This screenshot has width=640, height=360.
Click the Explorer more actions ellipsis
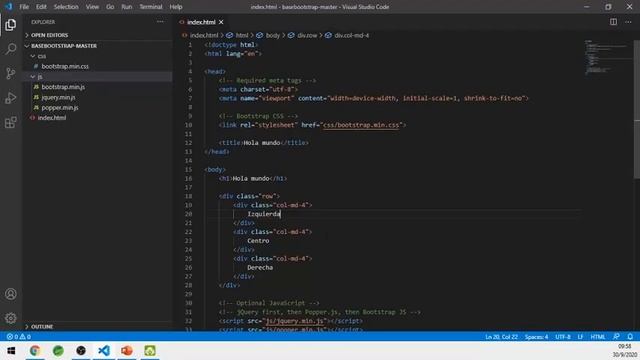(160, 22)
